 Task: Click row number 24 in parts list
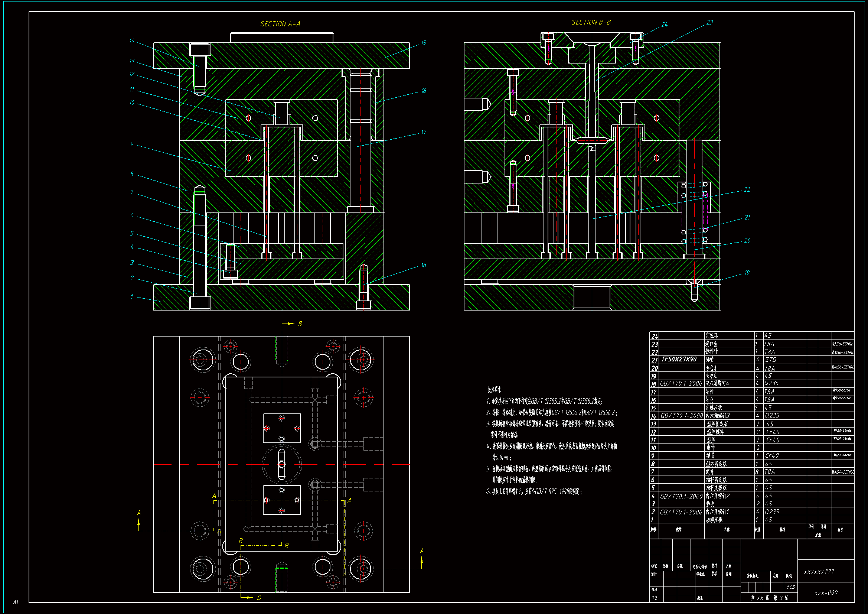655,336
